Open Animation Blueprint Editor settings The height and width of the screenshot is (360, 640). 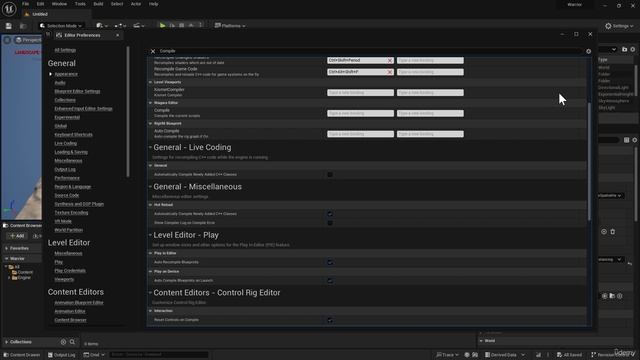tap(79, 303)
